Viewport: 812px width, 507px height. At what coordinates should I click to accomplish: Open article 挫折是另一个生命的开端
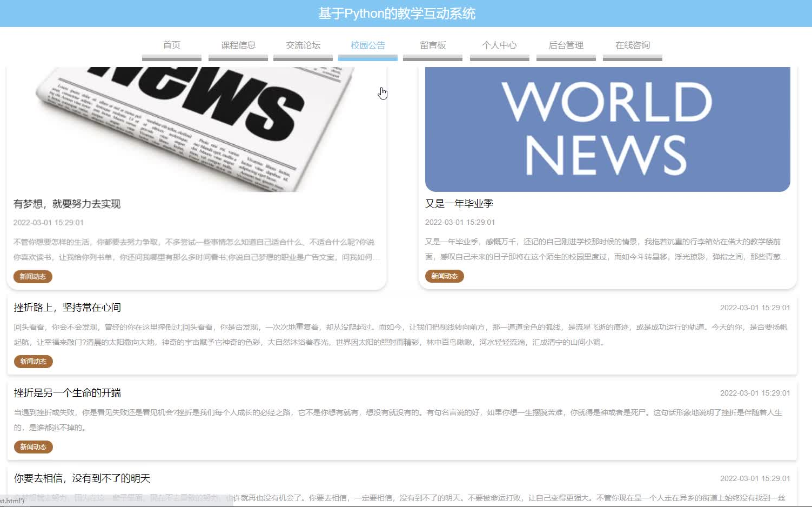tap(68, 393)
